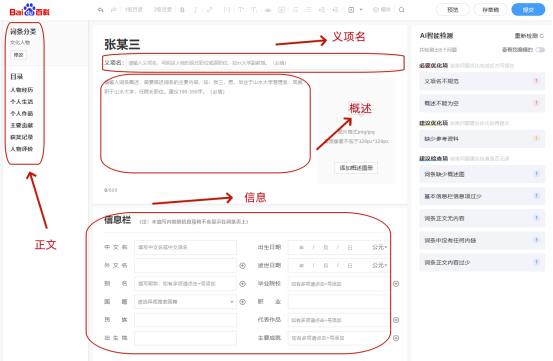Decrease indent of the paragraph
The width and height of the screenshot is (553, 361).
tap(336, 10)
